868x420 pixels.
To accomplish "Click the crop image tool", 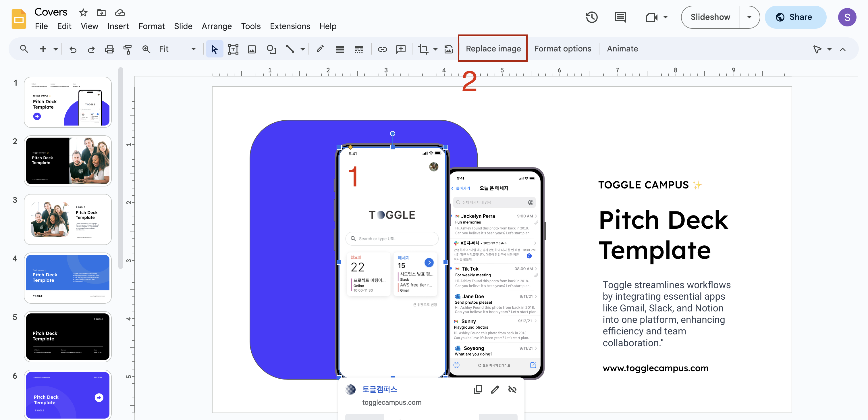I will 423,49.
